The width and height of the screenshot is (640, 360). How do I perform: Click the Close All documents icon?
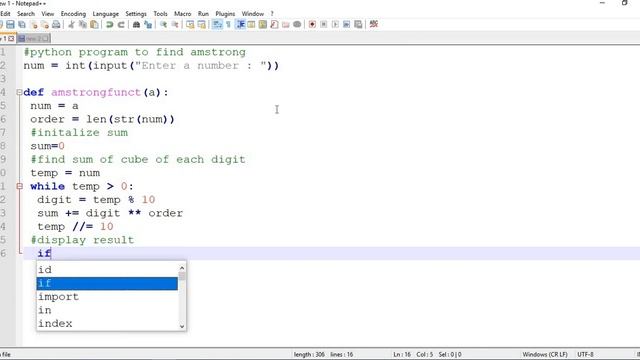tap(44, 24)
